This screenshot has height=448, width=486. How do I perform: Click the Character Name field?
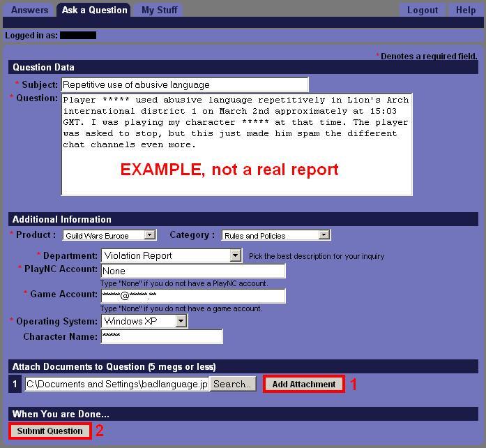[x=162, y=336]
